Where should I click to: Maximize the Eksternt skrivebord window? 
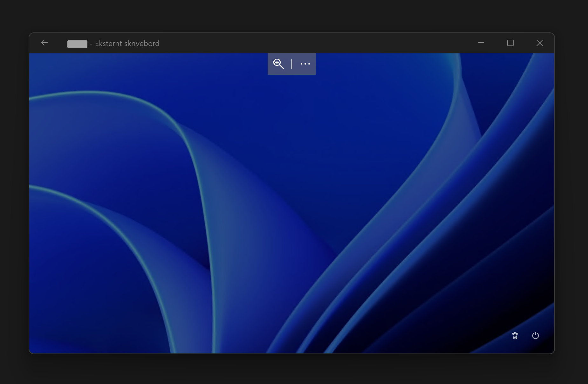click(510, 43)
